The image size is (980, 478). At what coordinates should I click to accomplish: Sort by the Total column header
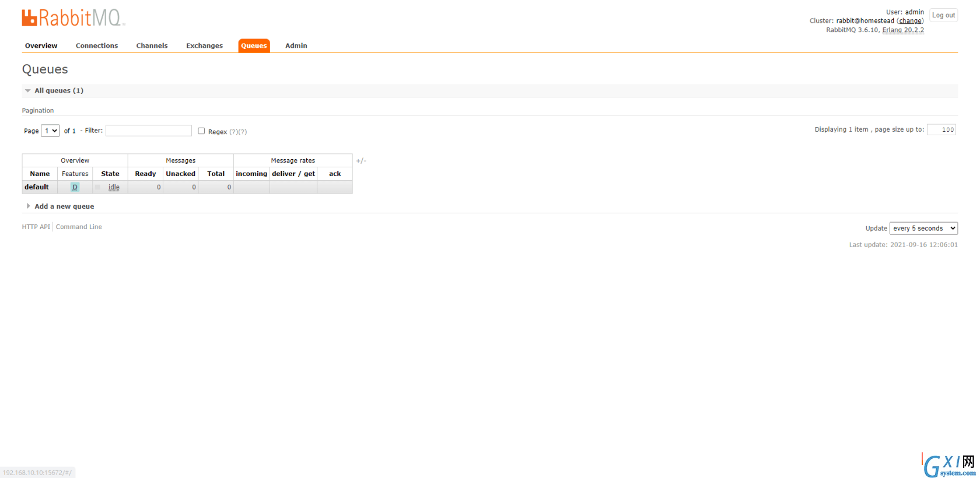[x=216, y=174]
